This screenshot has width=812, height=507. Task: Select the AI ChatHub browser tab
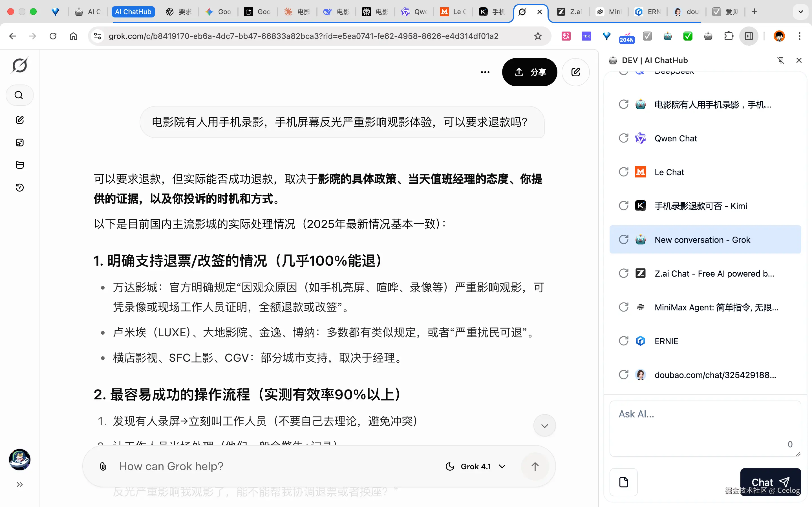tap(133, 11)
